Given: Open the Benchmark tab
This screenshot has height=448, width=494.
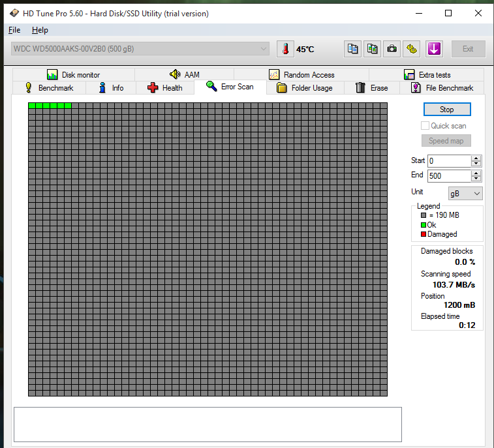Looking at the screenshot, I should point(49,88).
